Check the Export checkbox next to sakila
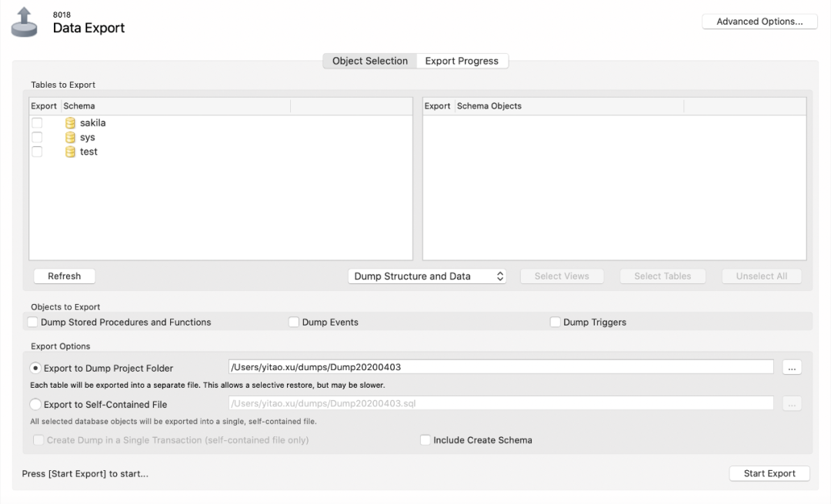Screen dimensions: 831x504 36,122
